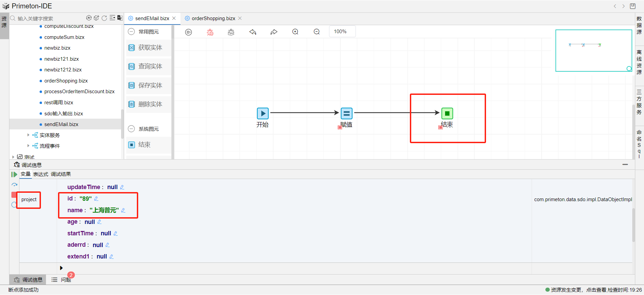This screenshot has width=644, height=295.
Task: Open the 表达式 debug tab
Action: (x=41, y=174)
